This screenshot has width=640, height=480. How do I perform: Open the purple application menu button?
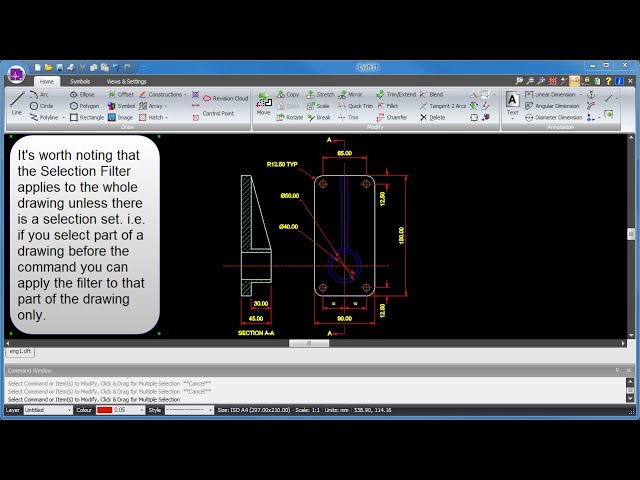click(16, 75)
